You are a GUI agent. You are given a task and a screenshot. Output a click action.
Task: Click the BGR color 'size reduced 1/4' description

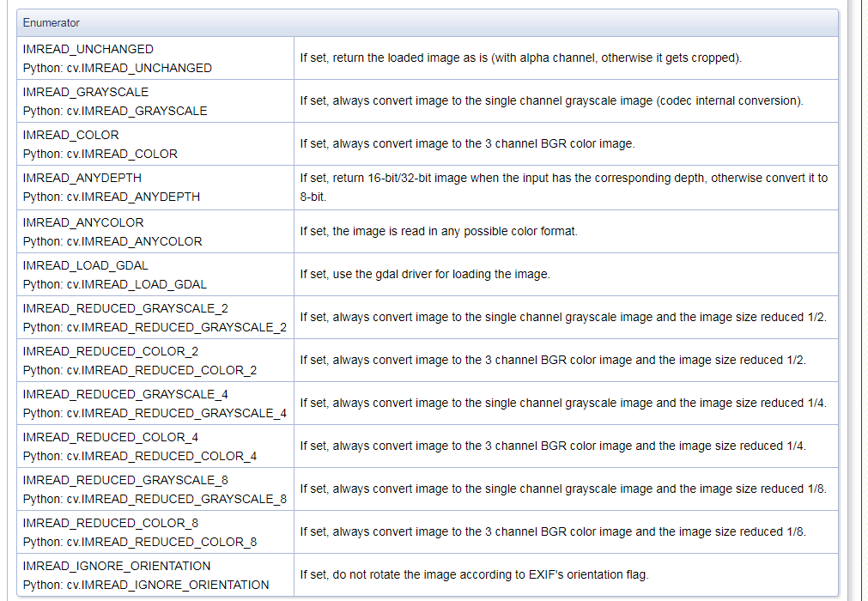[x=553, y=446]
